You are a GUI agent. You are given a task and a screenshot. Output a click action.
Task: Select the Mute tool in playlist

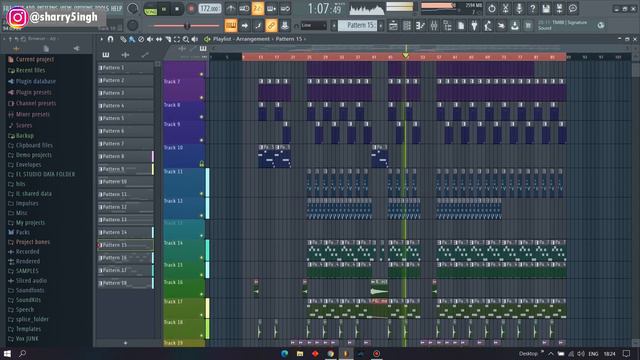click(150, 39)
